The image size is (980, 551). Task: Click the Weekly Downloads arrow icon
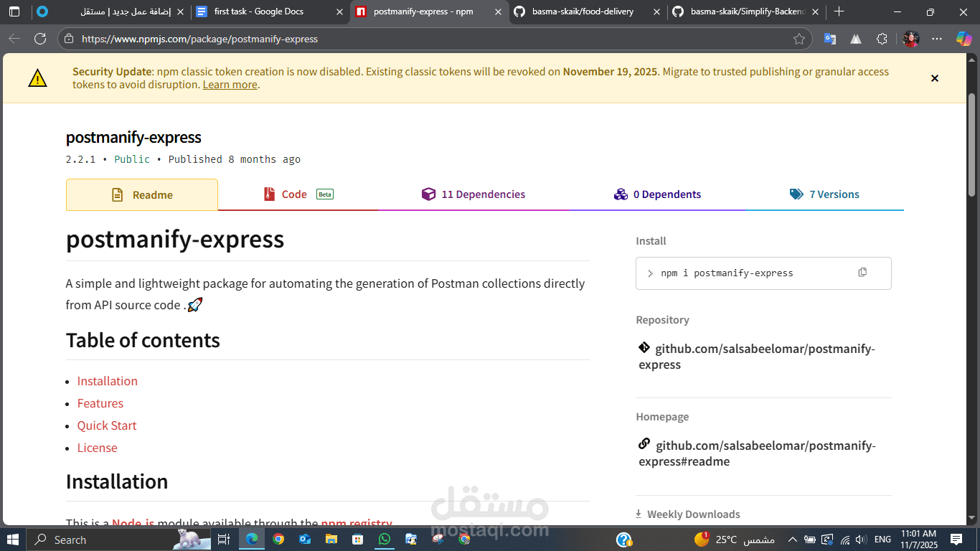pyautogui.click(x=638, y=514)
